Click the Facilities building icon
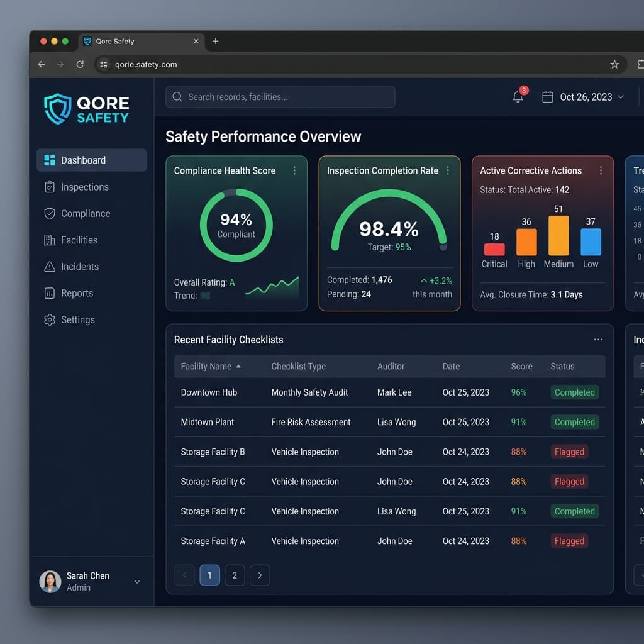 pyautogui.click(x=50, y=240)
